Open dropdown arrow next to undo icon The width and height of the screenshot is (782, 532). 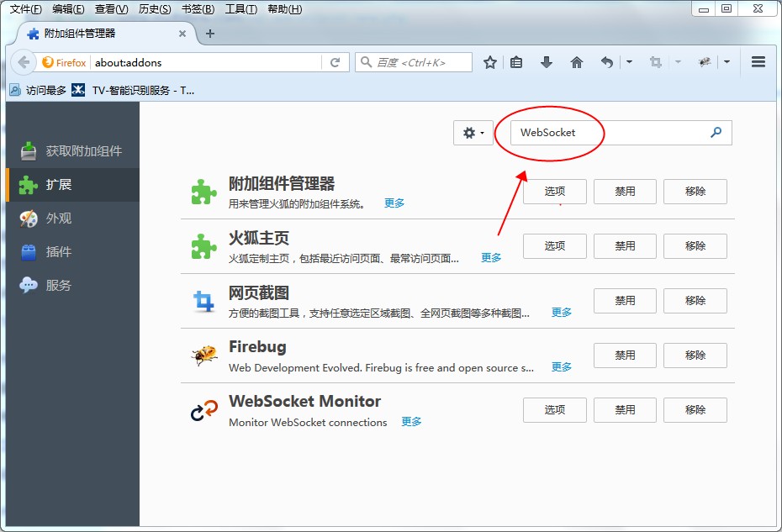[x=629, y=62]
